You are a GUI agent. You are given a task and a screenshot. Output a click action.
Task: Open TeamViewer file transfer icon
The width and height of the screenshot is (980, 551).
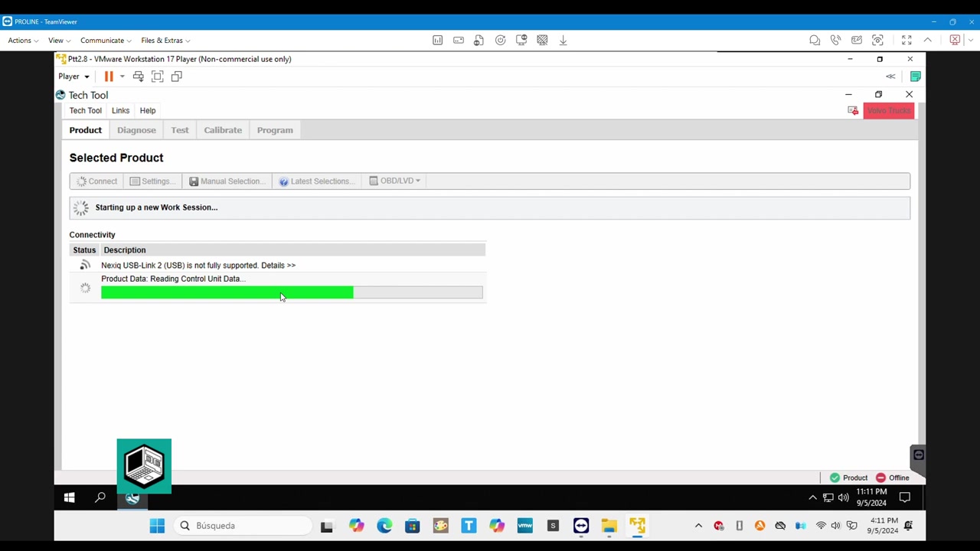click(479, 41)
